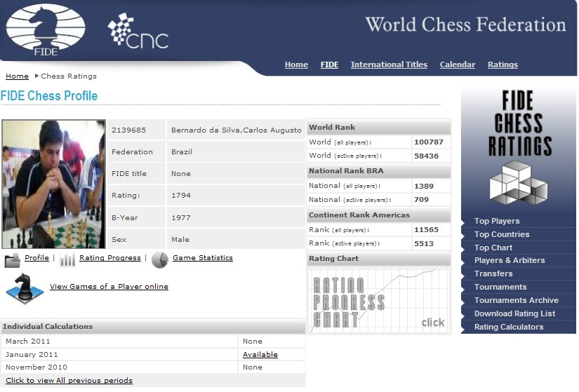Screen dimensions: 579x392
Task: Open the FIDE navigation menu item
Action: (x=329, y=65)
